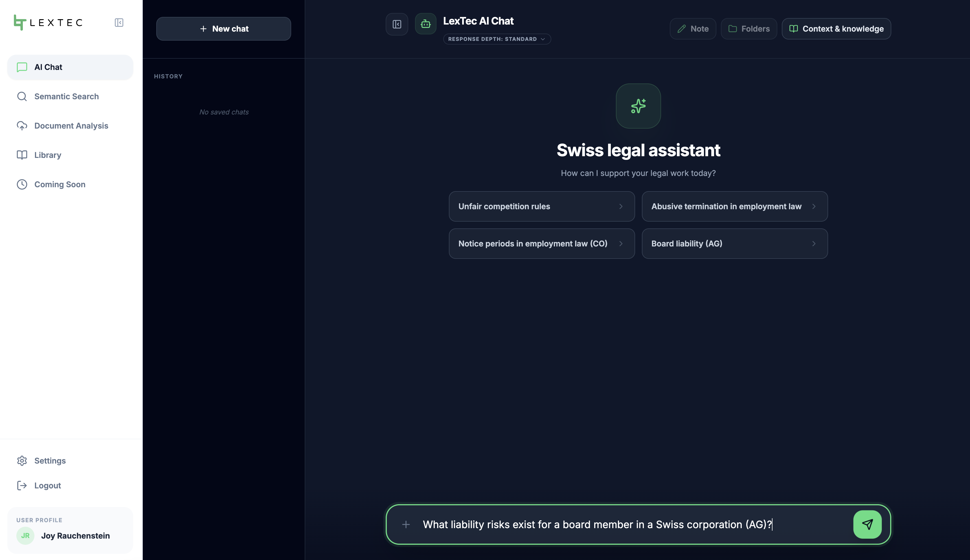Viewport: 970px width, 560px height.
Task: Click the green robot assistant icon
Action: (425, 24)
